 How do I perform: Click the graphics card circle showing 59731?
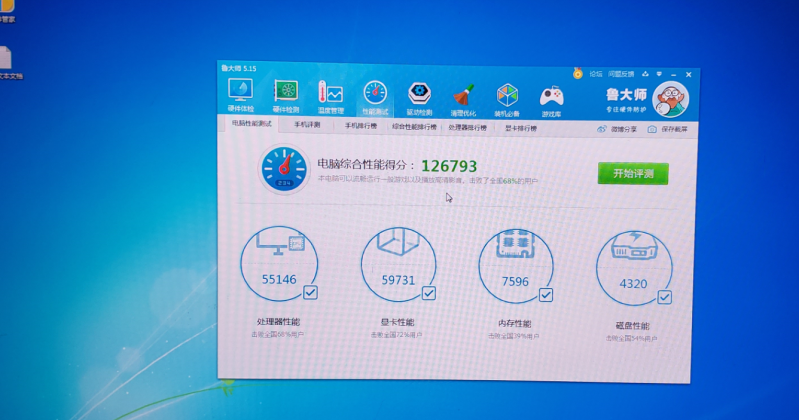pos(398,265)
